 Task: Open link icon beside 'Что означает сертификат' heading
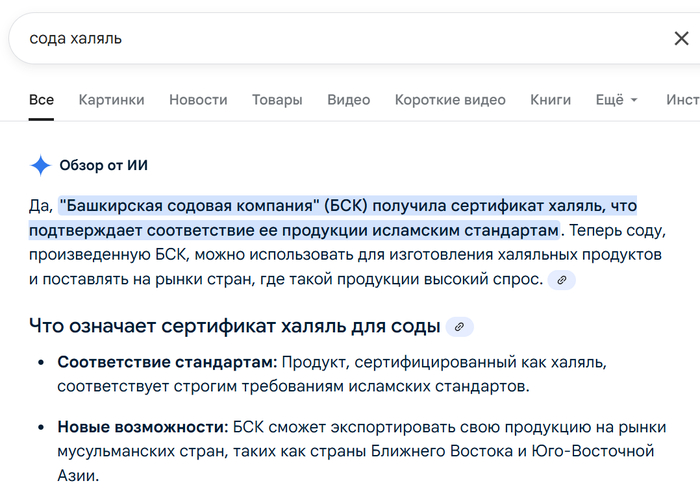coord(459,327)
